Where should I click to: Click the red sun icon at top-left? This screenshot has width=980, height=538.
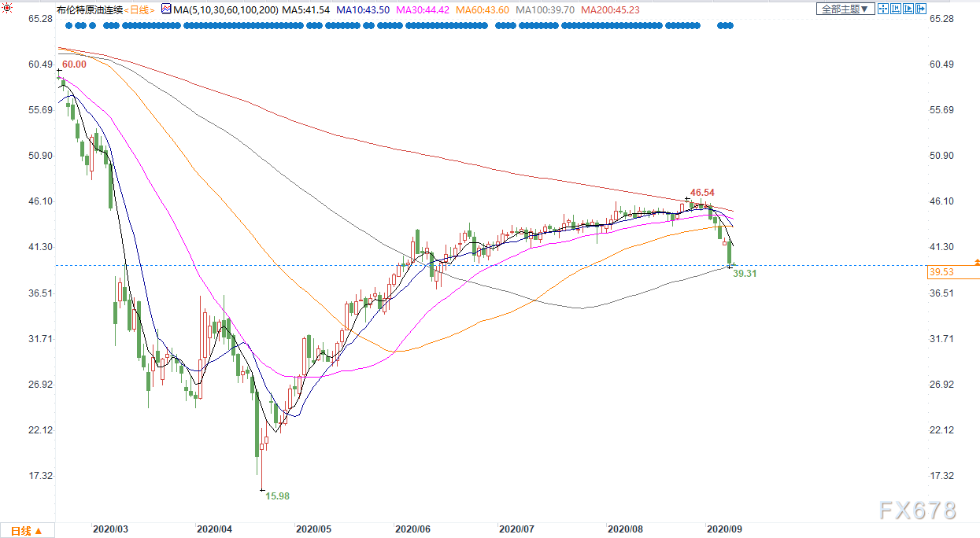coord(7,9)
